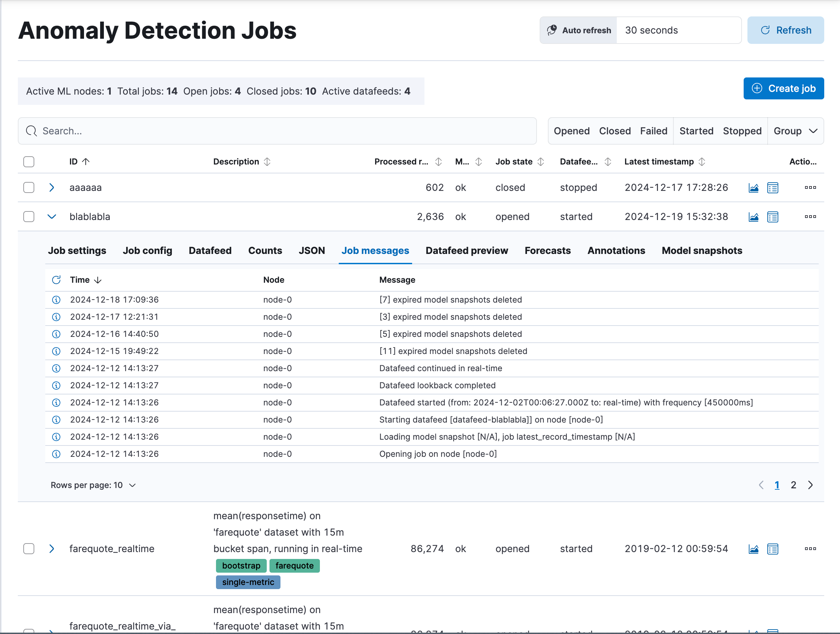The height and width of the screenshot is (634, 840).
Task: Collapse the blablabla job details
Action: [x=52, y=217]
